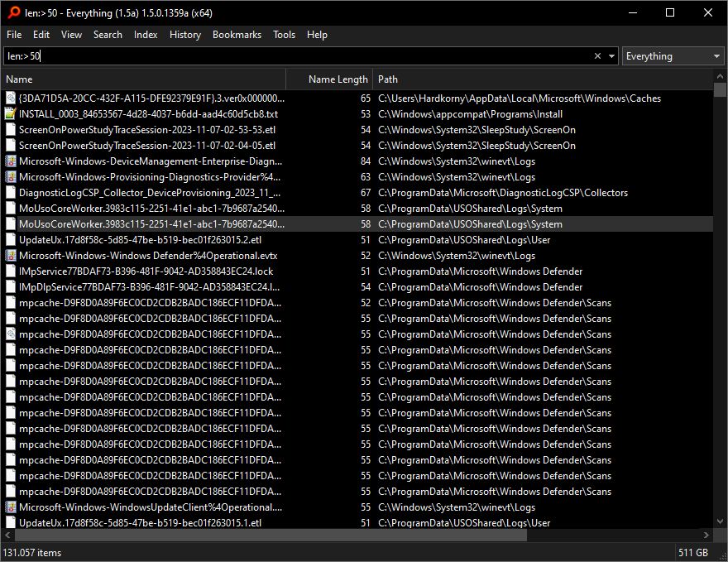Viewport: 728px width, 562px height.
Task: Click the 511 GB status bar entry
Action: click(693, 553)
